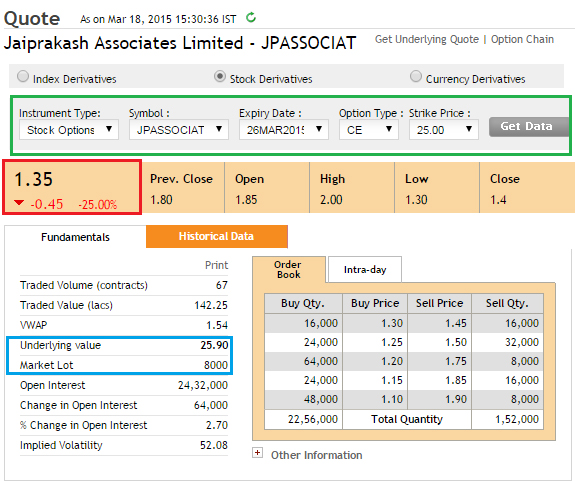Open Option Type dropdown showing CE

[369, 129]
